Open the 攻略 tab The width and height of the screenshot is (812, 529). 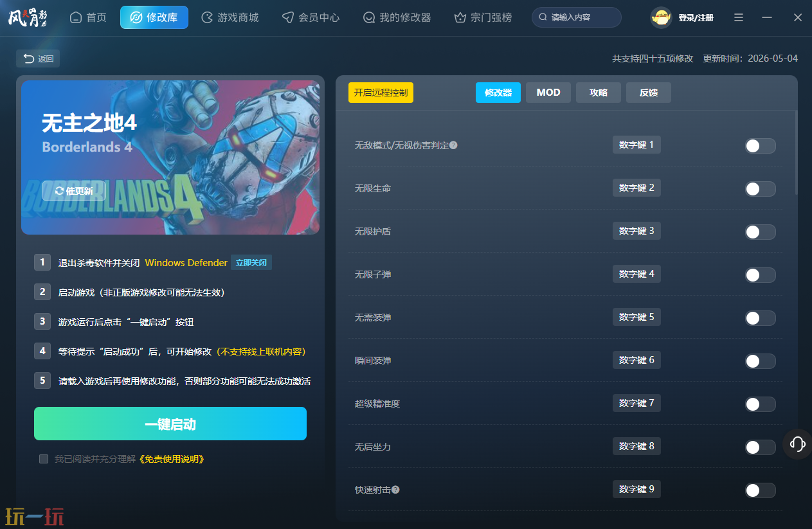coord(599,93)
